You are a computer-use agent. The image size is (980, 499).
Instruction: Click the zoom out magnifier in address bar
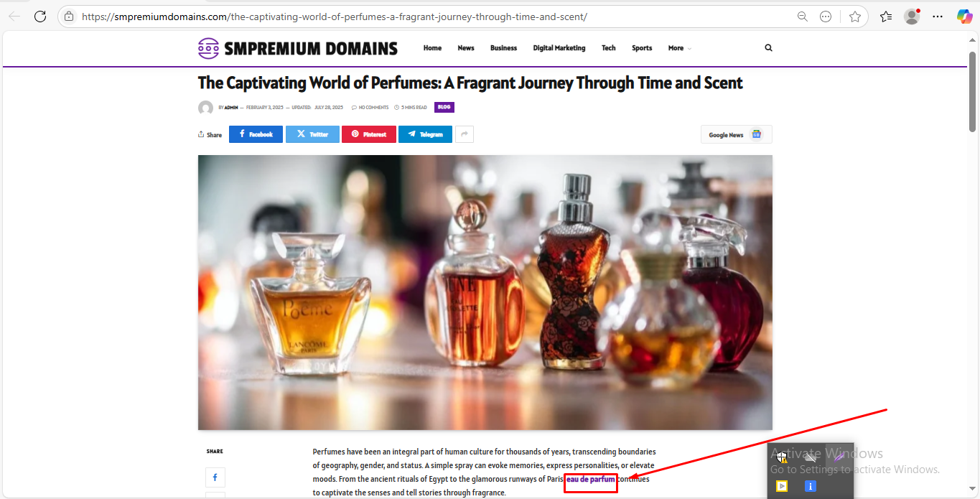coord(803,17)
